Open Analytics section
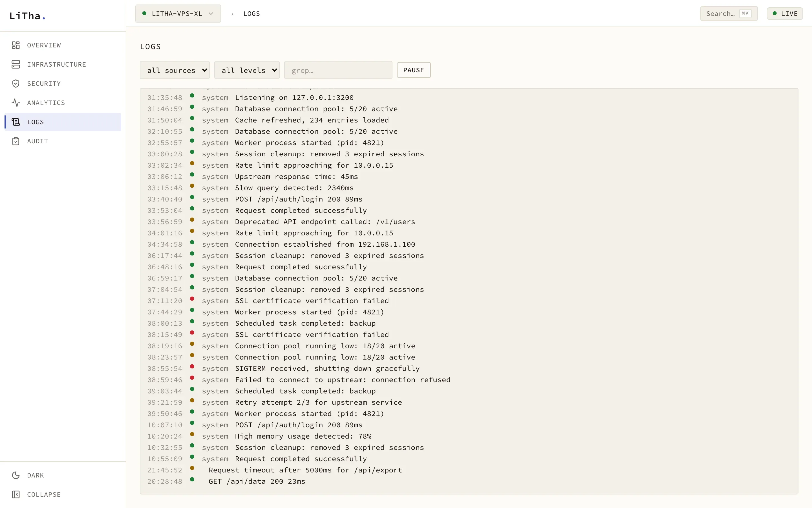812x508 pixels. pos(63,102)
